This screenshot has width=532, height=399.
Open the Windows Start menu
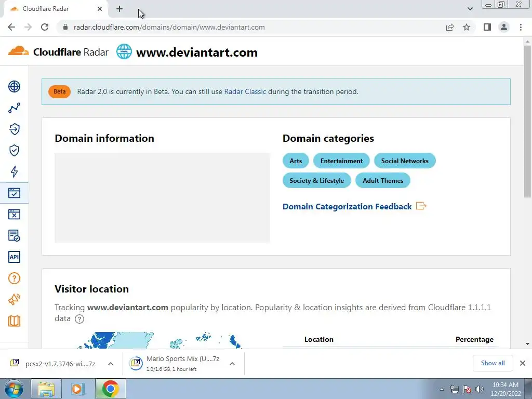click(14, 389)
